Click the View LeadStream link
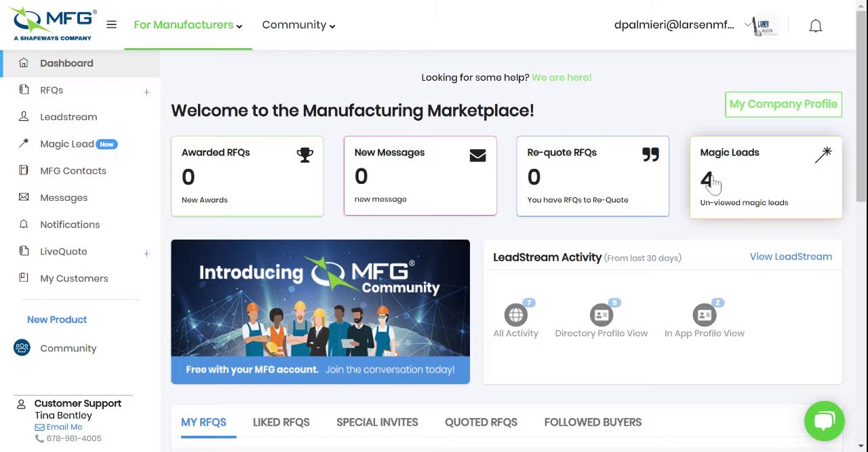 point(791,257)
